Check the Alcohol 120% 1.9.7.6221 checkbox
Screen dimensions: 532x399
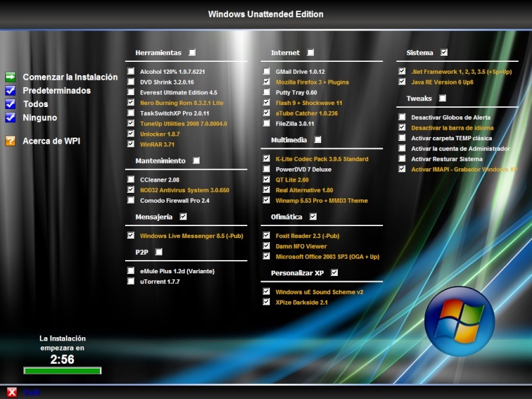131,71
